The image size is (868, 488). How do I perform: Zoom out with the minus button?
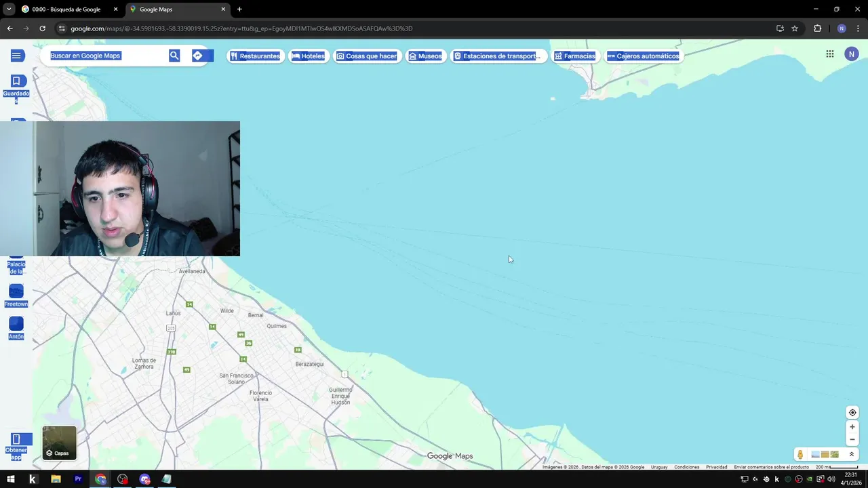pyautogui.click(x=852, y=439)
